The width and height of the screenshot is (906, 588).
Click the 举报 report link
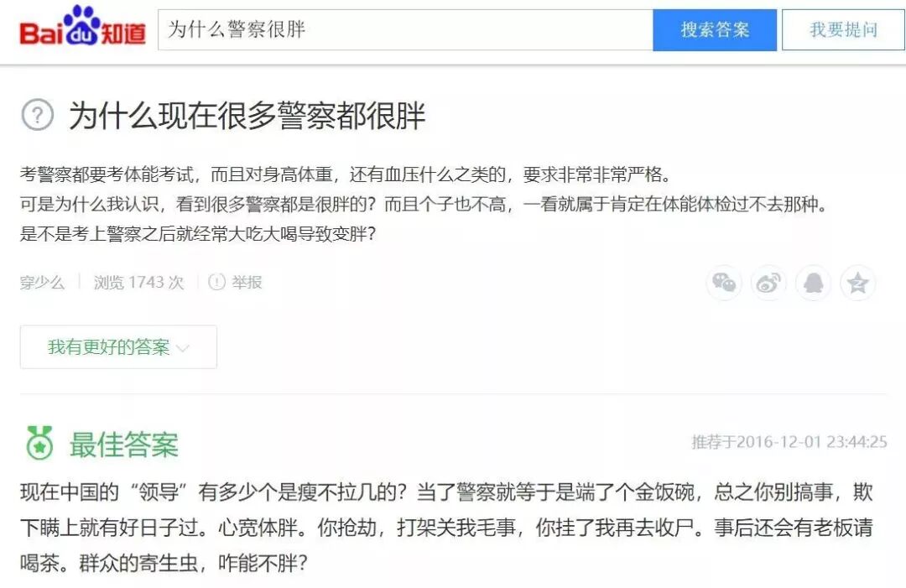click(247, 282)
